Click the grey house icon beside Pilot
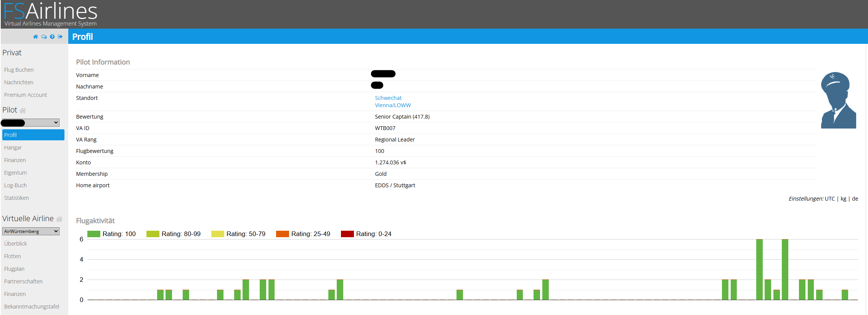Screen dimensions: 868x315 point(23,111)
